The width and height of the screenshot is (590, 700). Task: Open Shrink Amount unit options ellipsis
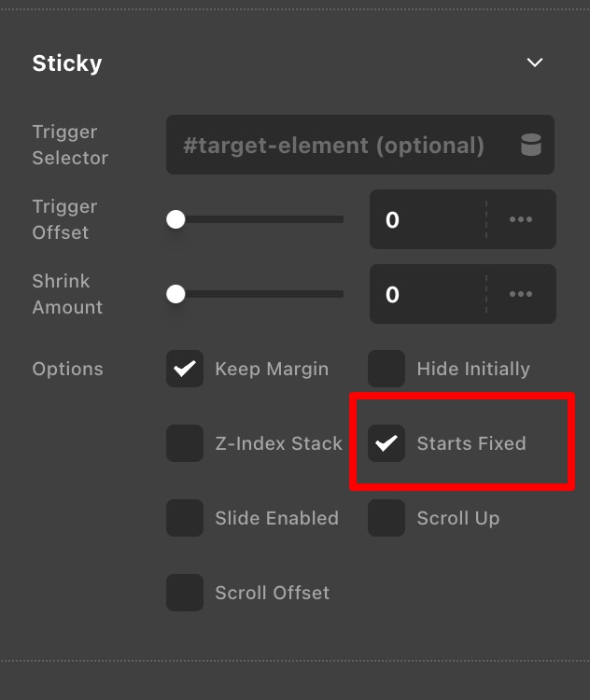pyautogui.click(x=521, y=294)
